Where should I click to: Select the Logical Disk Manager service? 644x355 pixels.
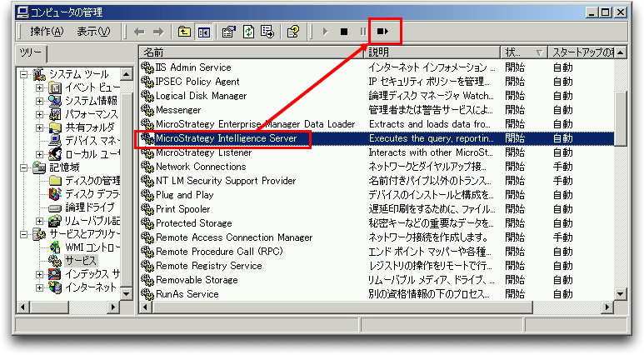click(x=202, y=96)
